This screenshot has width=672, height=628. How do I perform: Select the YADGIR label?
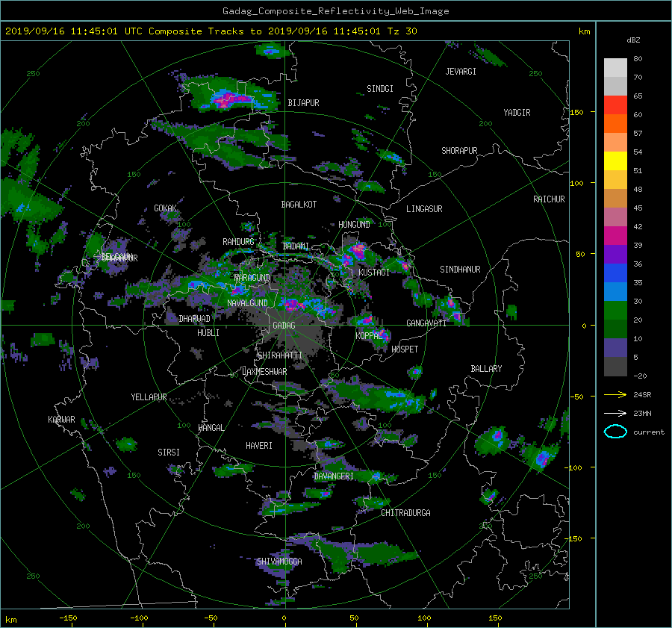(x=517, y=113)
